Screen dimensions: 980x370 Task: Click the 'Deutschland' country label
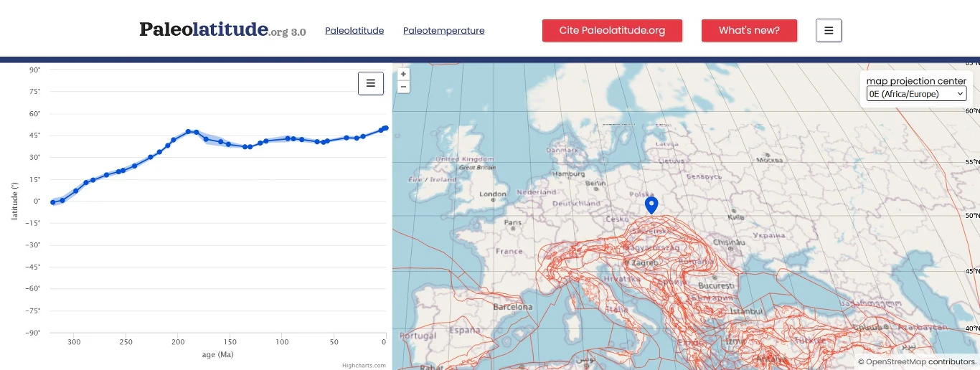[577, 203]
